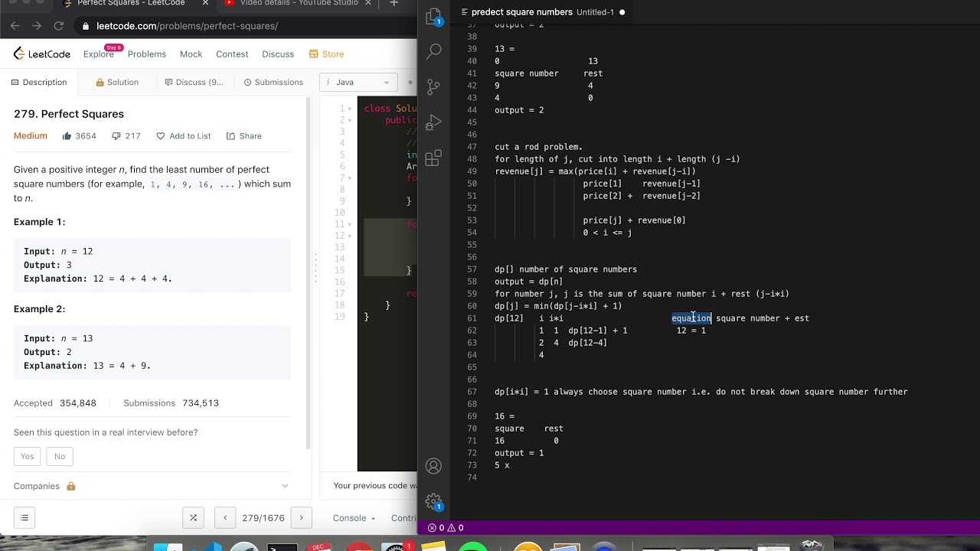The height and width of the screenshot is (551, 980).
Task: Click the Medium difficulty label
Action: click(x=31, y=136)
